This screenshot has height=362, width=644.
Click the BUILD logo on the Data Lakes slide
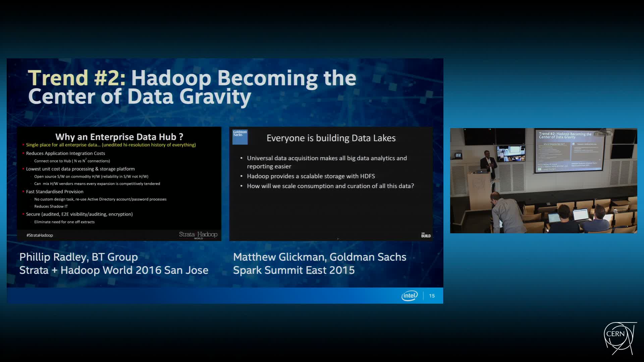click(426, 235)
